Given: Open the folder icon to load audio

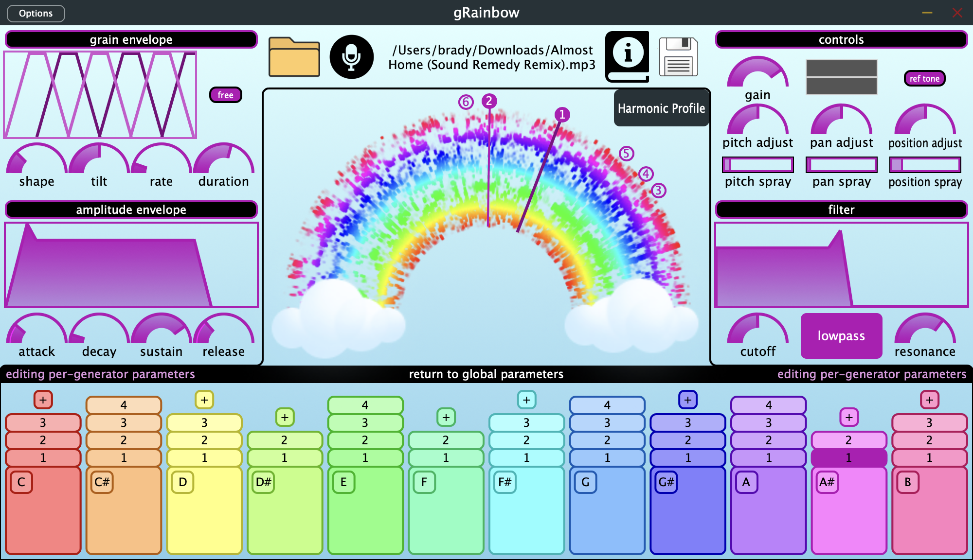Looking at the screenshot, I should tap(294, 57).
